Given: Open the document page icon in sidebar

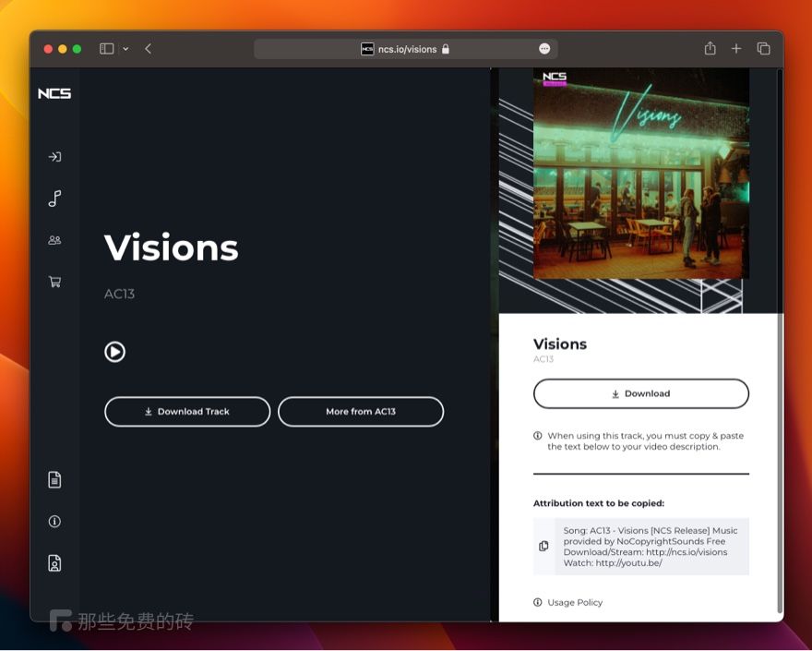Looking at the screenshot, I should click(54, 479).
